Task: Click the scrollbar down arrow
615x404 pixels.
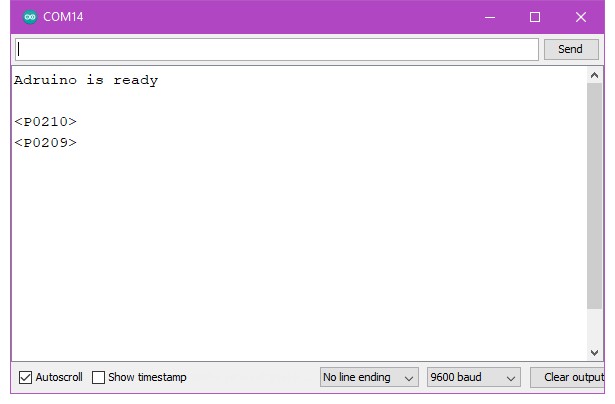Action: pyautogui.click(x=595, y=352)
